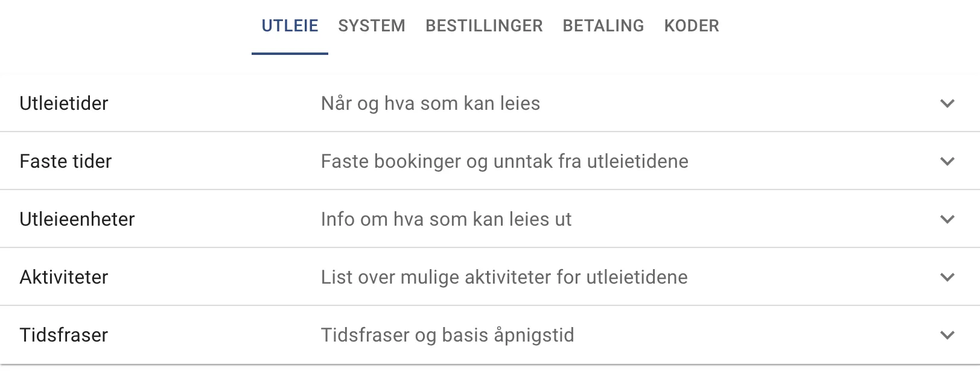Click 'Tidsfraser og basis åpnigstid' description
980x385 pixels.
[x=447, y=335]
